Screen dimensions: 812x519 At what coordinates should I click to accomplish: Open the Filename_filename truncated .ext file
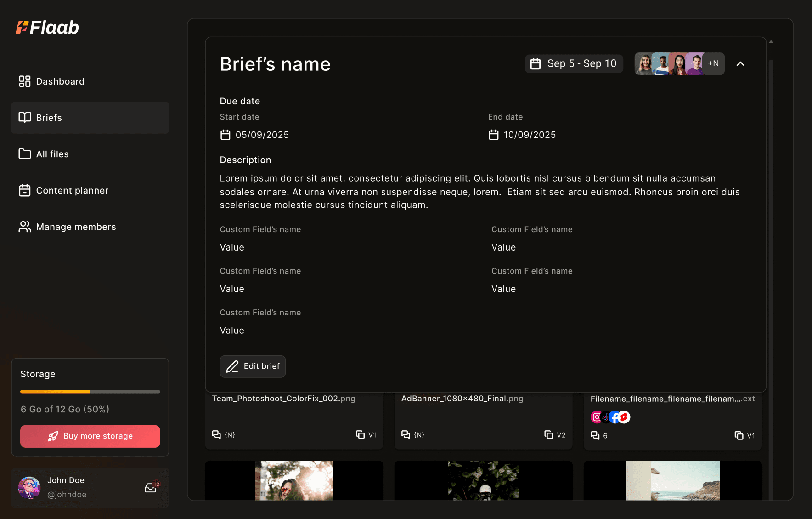pos(672,399)
